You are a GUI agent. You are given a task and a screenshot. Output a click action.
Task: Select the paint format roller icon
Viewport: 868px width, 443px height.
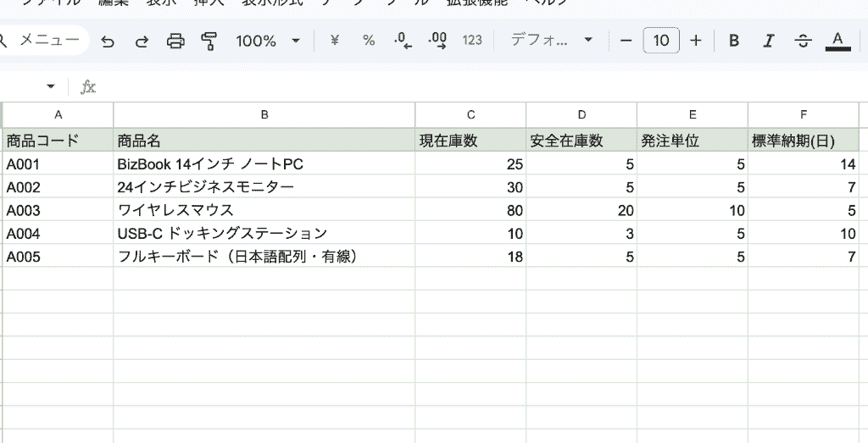(x=209, y=41)
